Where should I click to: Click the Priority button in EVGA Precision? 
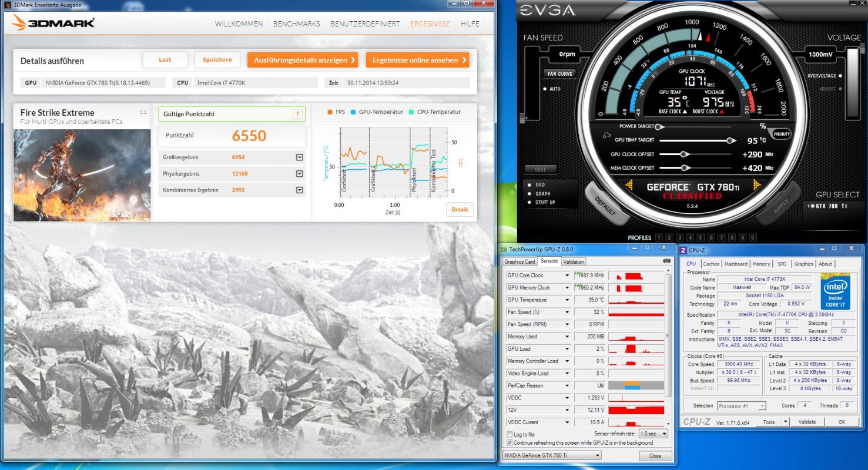pos(782,134)
